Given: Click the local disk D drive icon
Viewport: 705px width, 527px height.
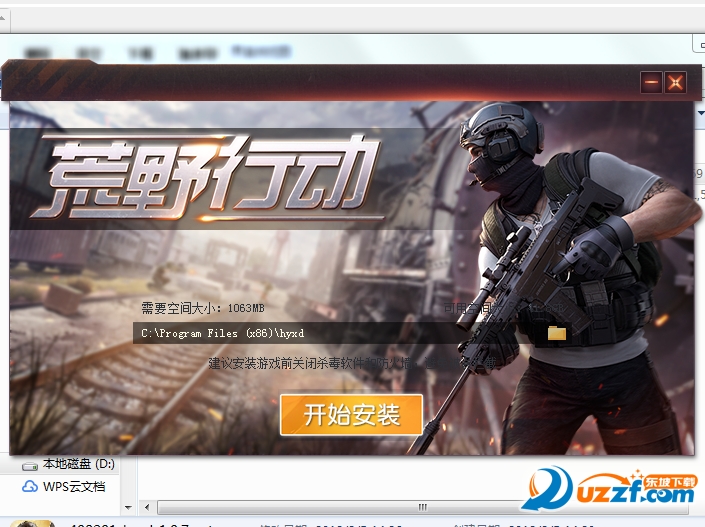Looking at the screenshot, I should 30,466.
